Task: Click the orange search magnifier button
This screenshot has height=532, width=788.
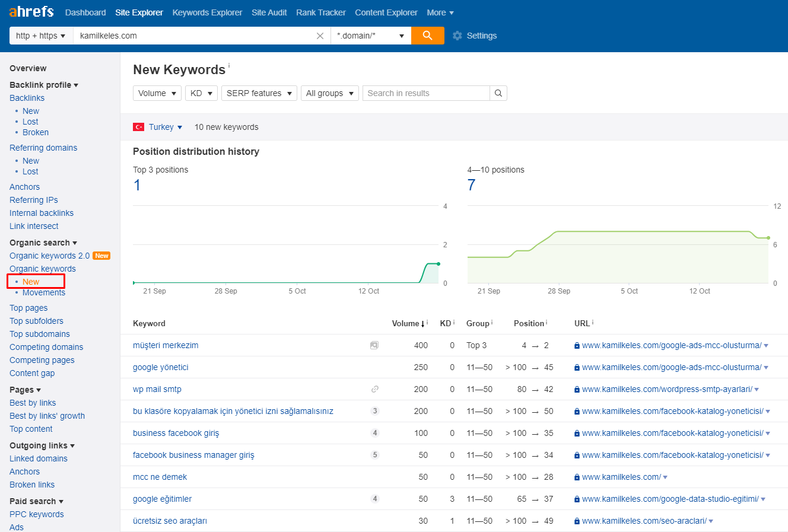Action: (427, 36)
